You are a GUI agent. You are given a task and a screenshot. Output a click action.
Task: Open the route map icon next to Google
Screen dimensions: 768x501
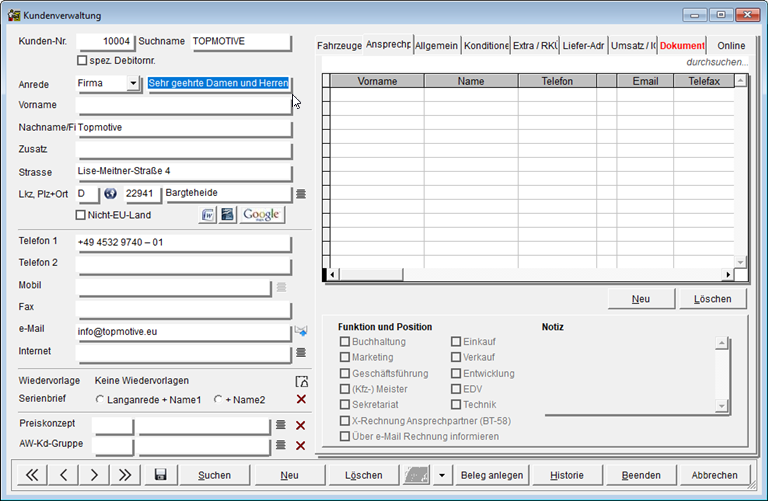click(227, 215)
